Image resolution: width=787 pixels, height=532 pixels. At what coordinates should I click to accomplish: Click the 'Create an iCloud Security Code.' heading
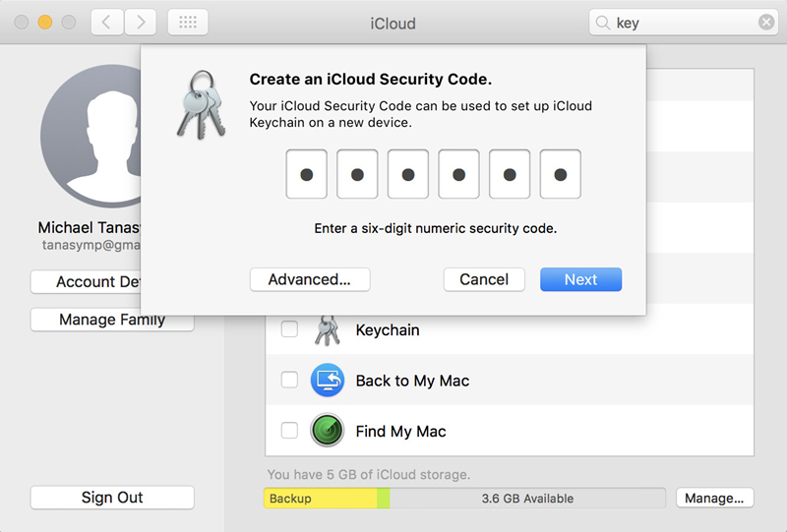371,80
